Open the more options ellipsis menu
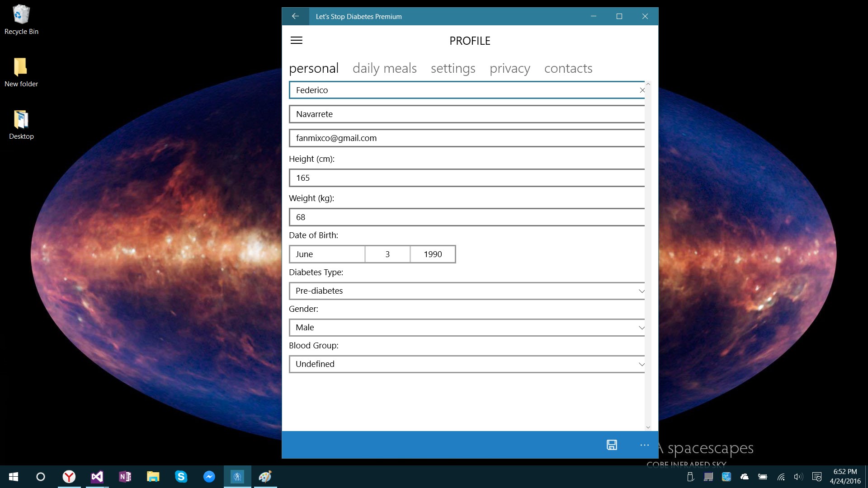This screenshot has width=868, height=488. pos(645,445)
